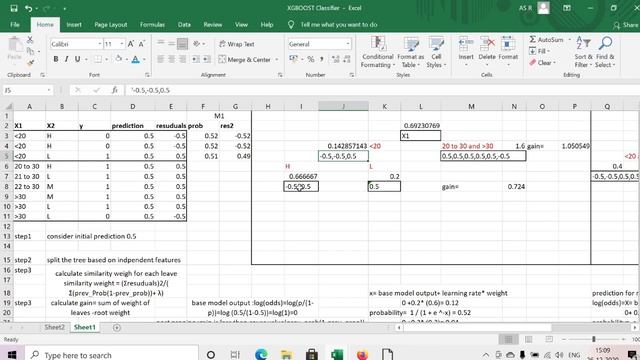Open Find & Select magnifier
The image size is (640, 360).
(x=605, y=52)
